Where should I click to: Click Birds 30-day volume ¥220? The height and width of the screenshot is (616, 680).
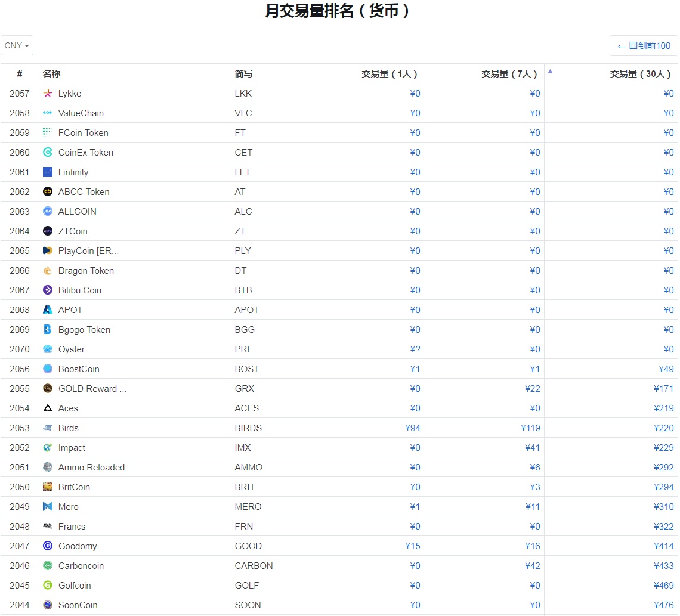click(x=663, y=428)
